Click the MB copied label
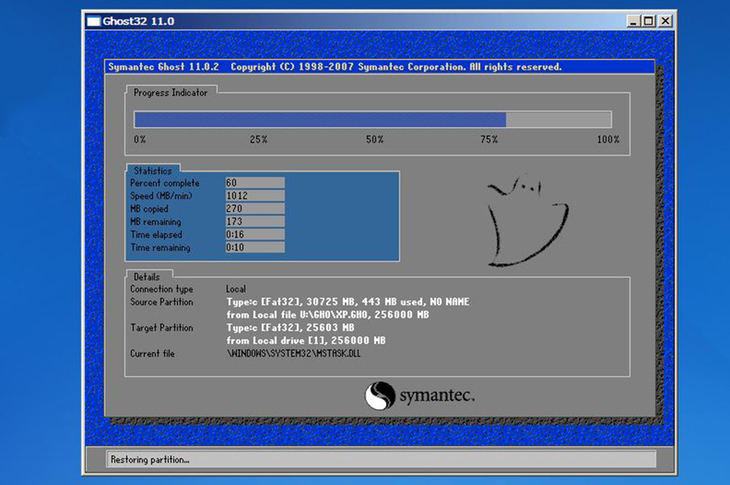This screenshot has width=730, height=485. [x=149, y=209]
